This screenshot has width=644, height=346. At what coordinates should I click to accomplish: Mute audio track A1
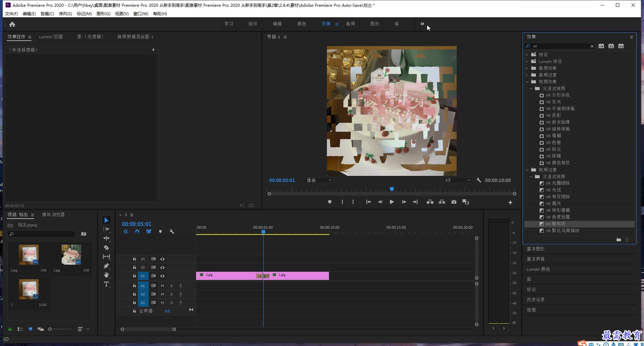[162, 286]
